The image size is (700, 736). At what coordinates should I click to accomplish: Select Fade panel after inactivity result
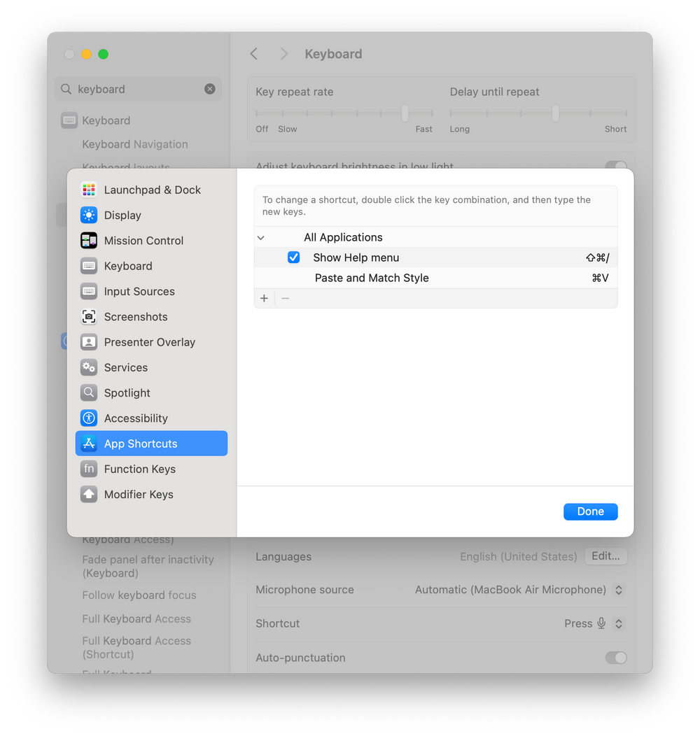(x=148, y=566)
